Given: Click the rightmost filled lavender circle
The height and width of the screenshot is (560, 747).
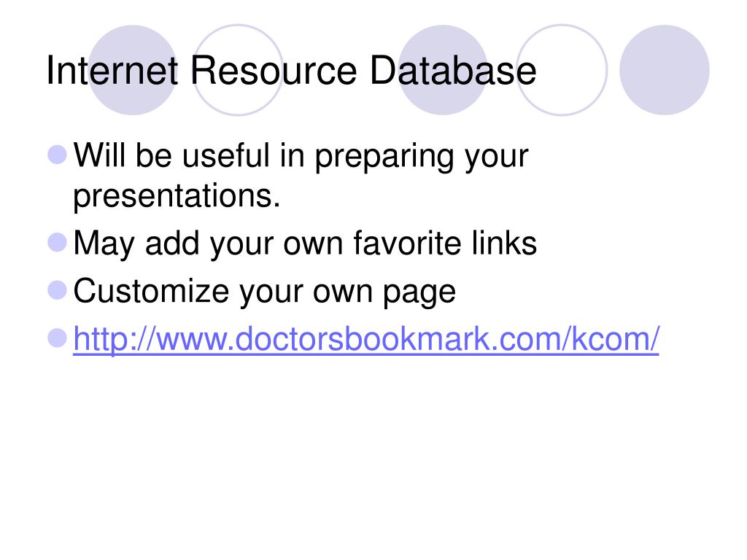Looking at the screenshot, I should click(665, 70).
